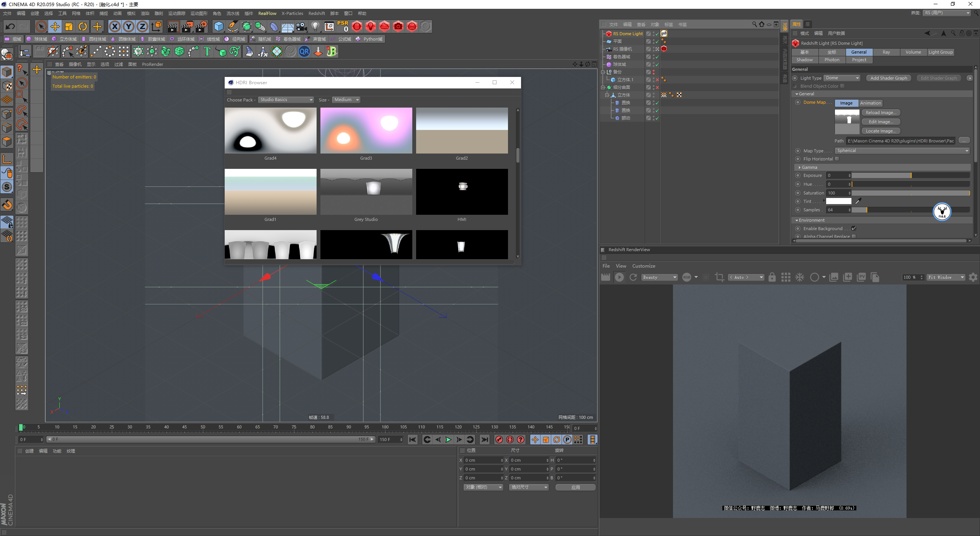
Task: Toggle the Blend Object Color checkbox
Action: click(842, 86)
